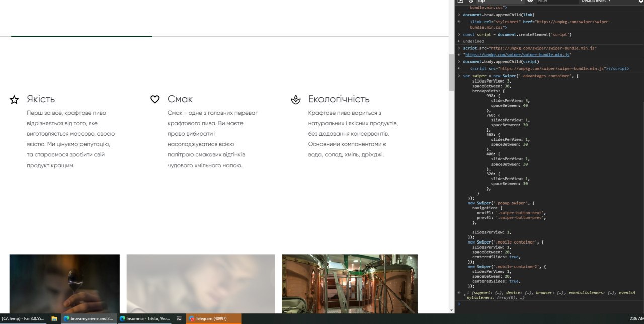Open the brewery copper tanks photo
The height and width of the screenshot is (324, 644).
click(x=350, y=284)
